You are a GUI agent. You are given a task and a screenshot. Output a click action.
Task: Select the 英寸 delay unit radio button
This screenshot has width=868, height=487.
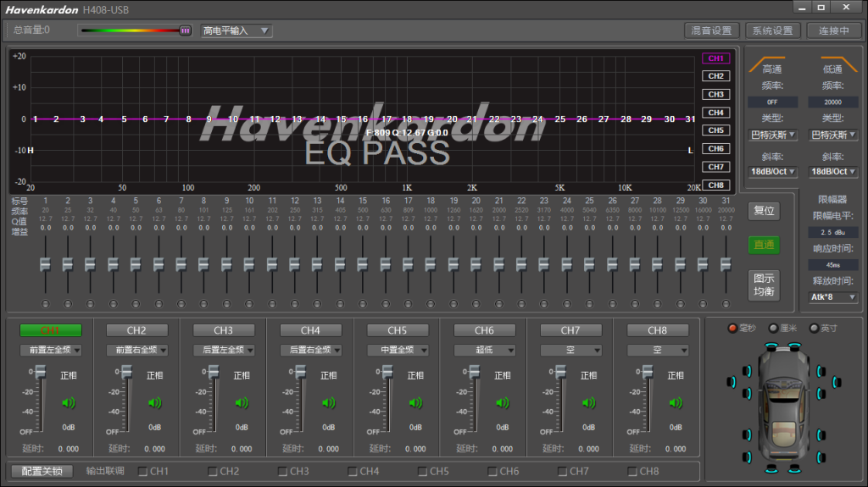click(x=814, y=328)
